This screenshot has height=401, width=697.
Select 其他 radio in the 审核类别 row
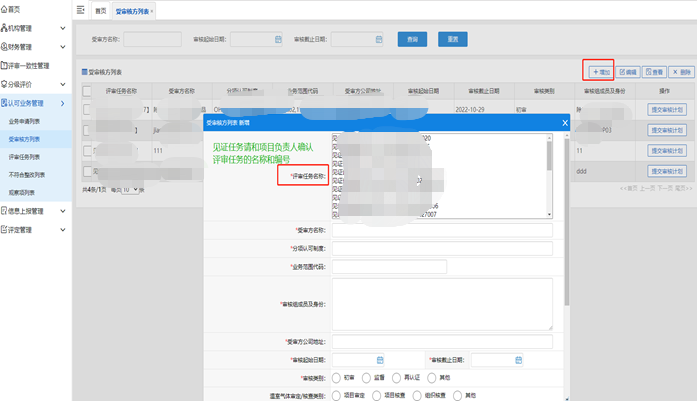tap(432, 378)
